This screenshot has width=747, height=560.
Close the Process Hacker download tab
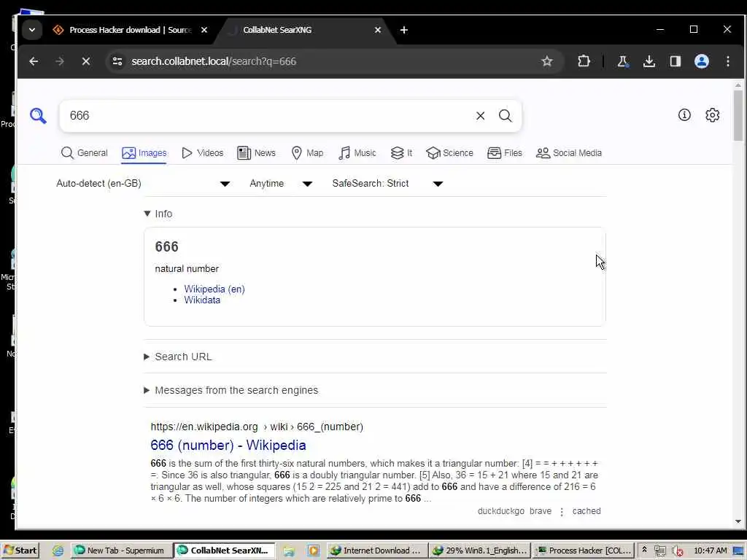204,30
